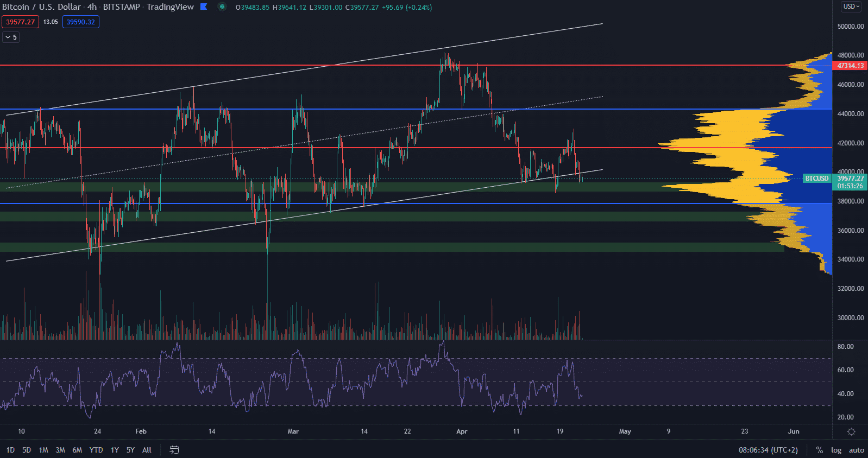Click the green market status indicator icon
Screen dimensions: 868x458
(222, 7)
